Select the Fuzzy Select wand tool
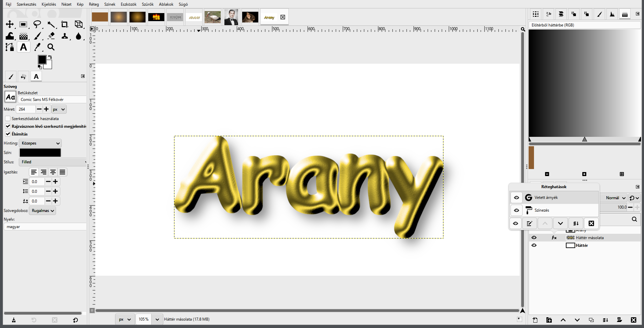This screenshot has width=644, height=328. tap(51, 24)
